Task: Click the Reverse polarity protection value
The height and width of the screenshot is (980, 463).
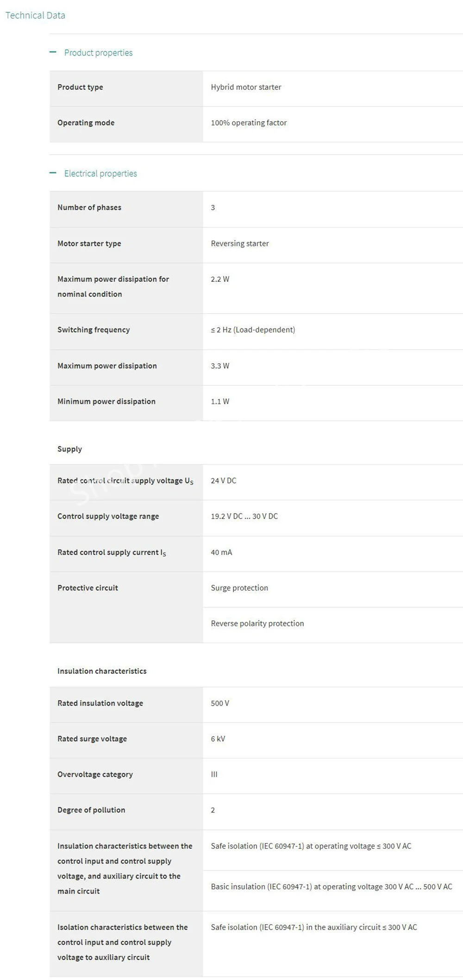Action: pos(257,623)
